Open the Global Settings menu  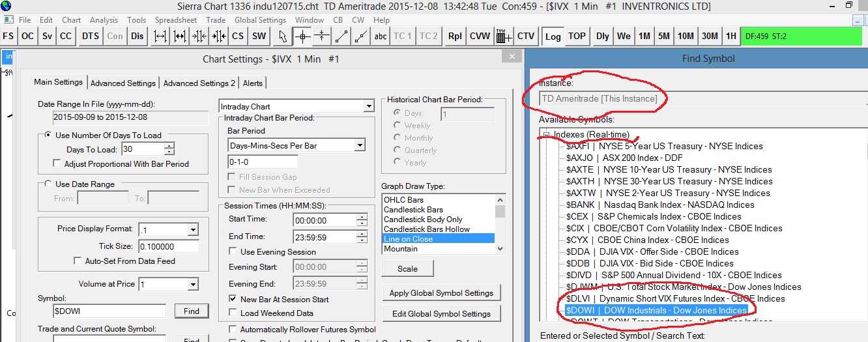point(260,20)
